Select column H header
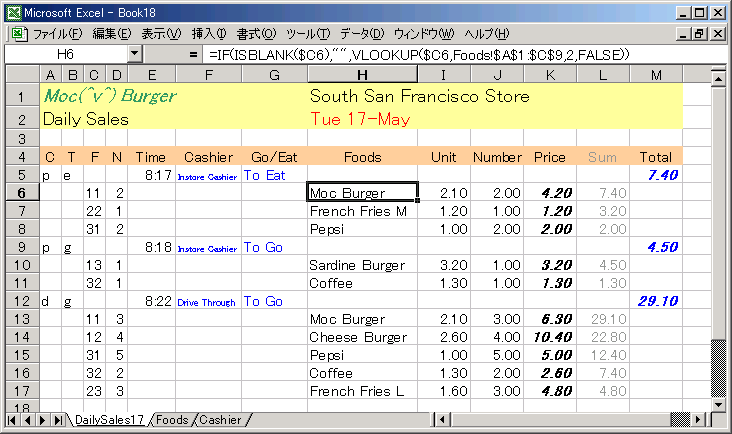Image resolution: width=732 pixels, height=434 pixels. tap(362, 75)
